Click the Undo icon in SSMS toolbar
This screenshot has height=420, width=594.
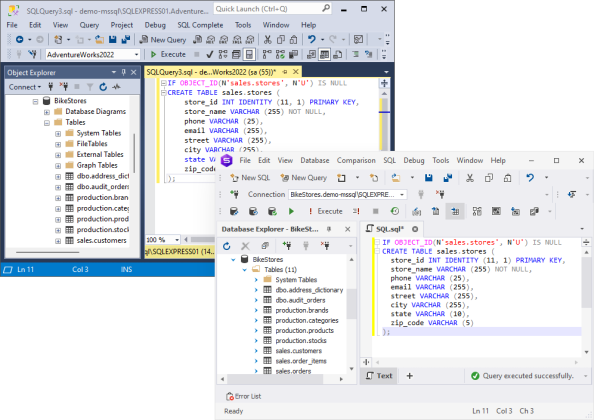(x=311, y=39)
